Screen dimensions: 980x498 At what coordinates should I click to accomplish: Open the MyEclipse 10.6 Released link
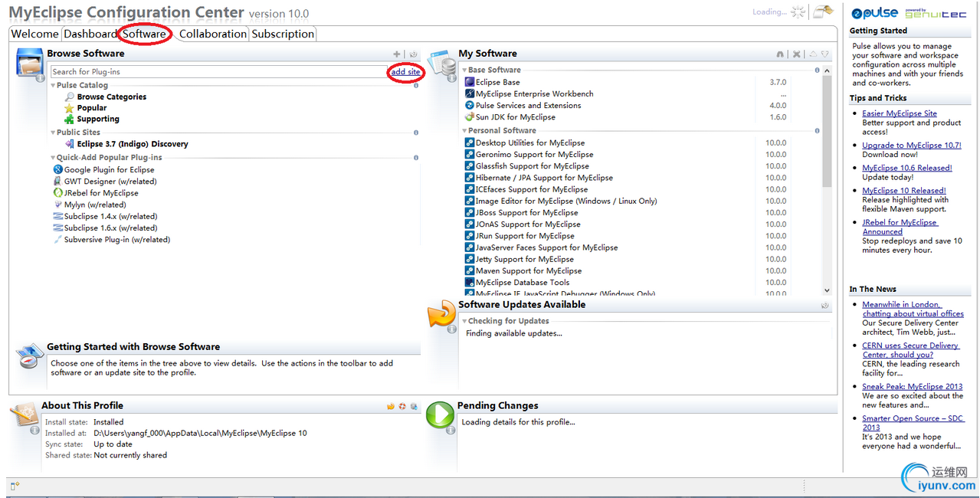tap(907, 168)
